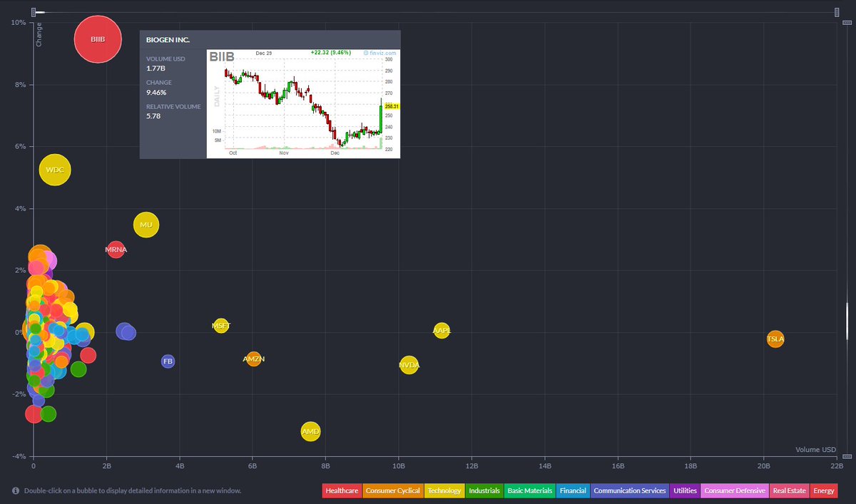856x504 pixels.
Task: Toggle the Technology sector legend
Action: click(444, 490)
